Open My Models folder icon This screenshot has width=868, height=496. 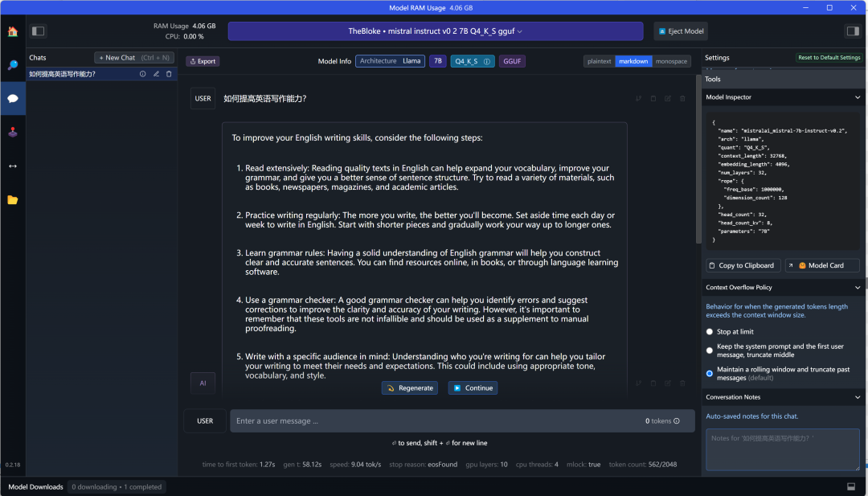(x=13, y=200)
